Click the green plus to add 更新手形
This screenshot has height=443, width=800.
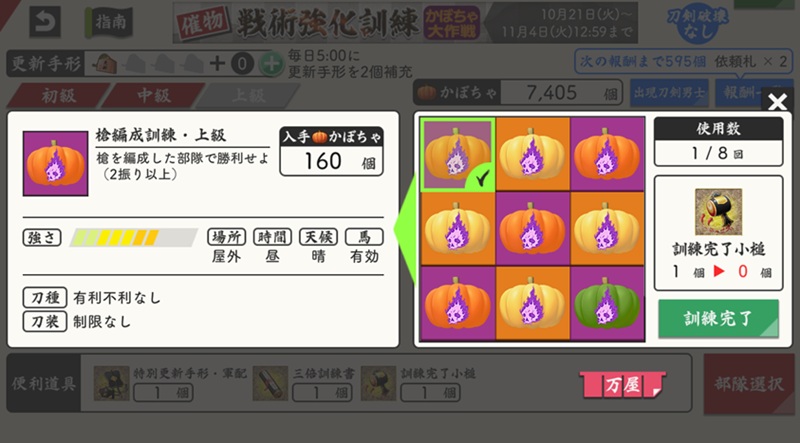271,64
